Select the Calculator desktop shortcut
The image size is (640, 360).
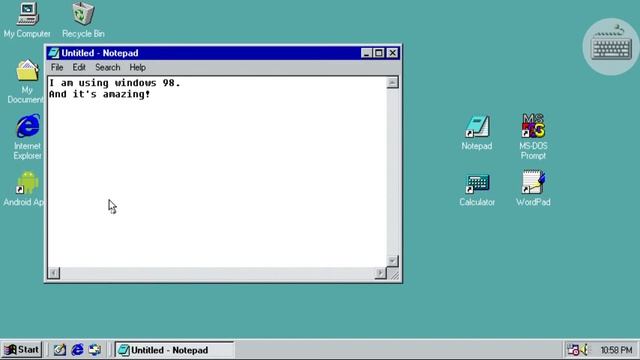[477, 189]
